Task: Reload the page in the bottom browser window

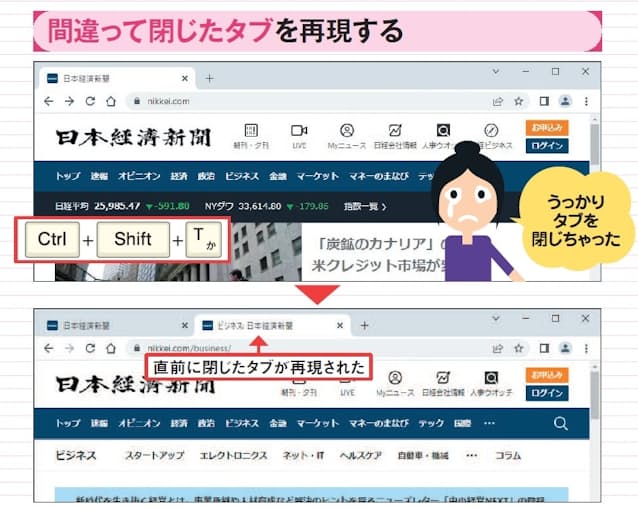Action: [x=90, y=348]
